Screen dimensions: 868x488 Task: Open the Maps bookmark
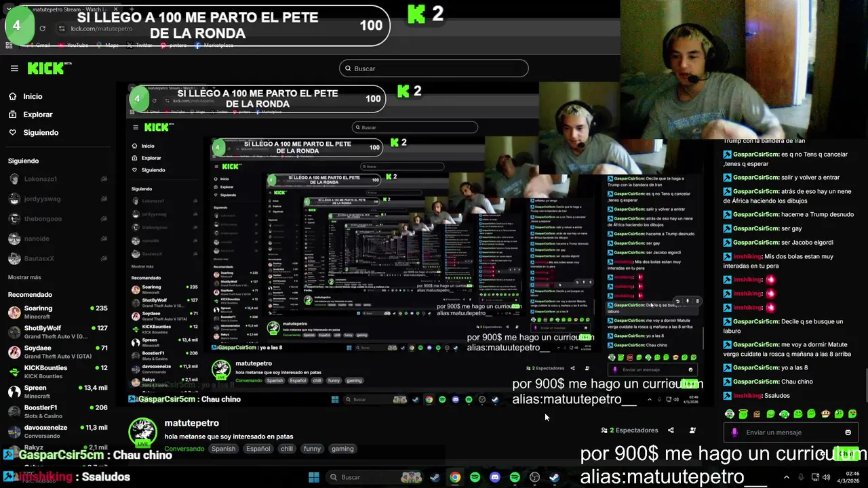coord(107,45)
